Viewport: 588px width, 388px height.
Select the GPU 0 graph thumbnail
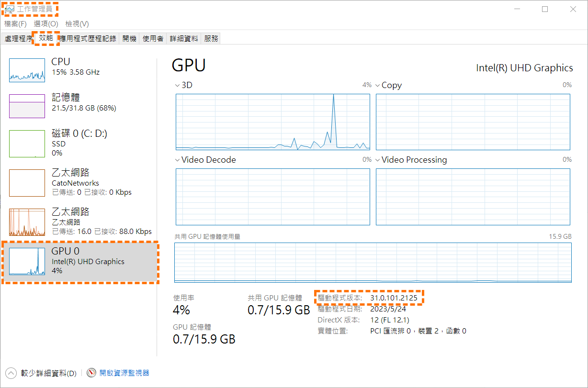point(27,262)
